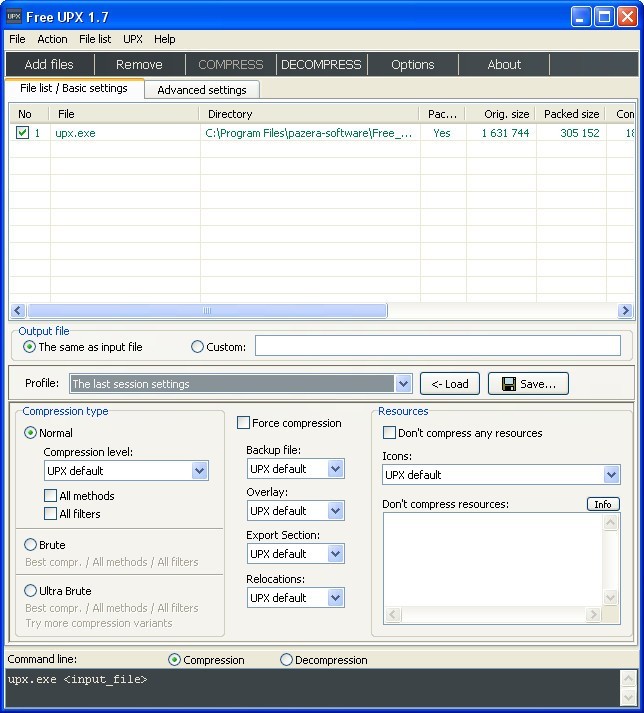Click the C:\Program Files directory cell
Screen dimensions: 644x713
pos(309,133)
